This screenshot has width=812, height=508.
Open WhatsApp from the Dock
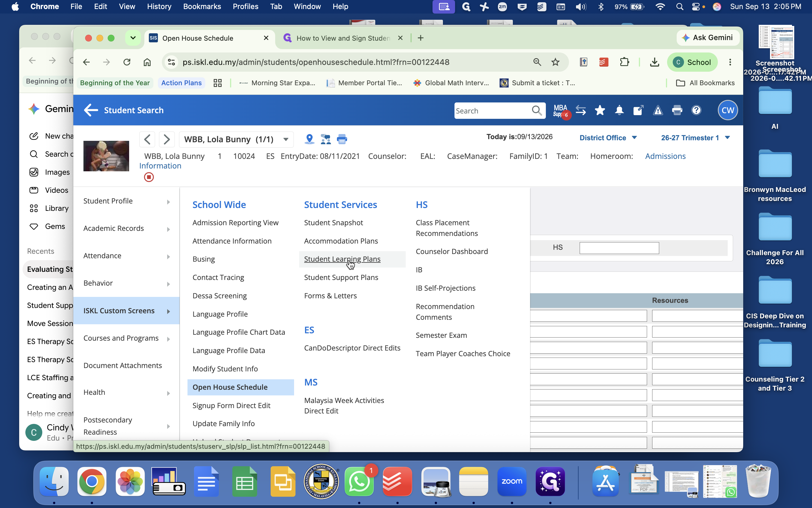tap(359, 481)
